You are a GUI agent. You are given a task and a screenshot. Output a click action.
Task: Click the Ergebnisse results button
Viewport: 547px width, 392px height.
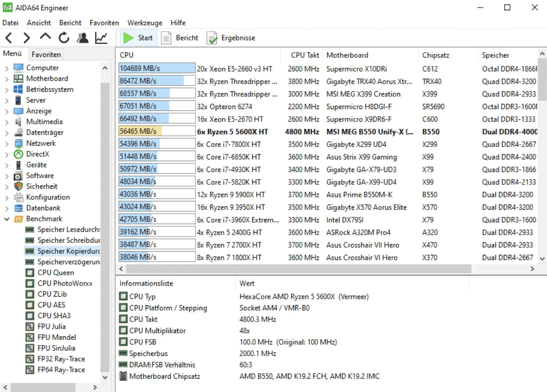(x=231, y=38)
